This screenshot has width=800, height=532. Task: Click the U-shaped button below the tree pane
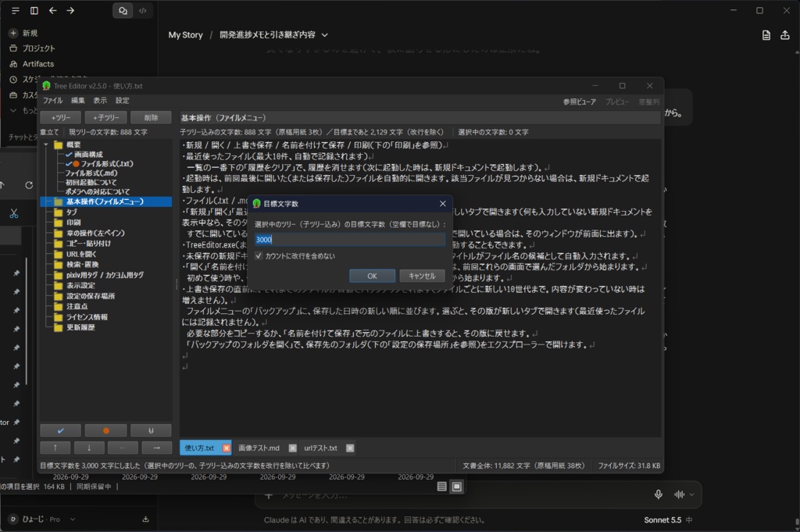tap(151, 430)
